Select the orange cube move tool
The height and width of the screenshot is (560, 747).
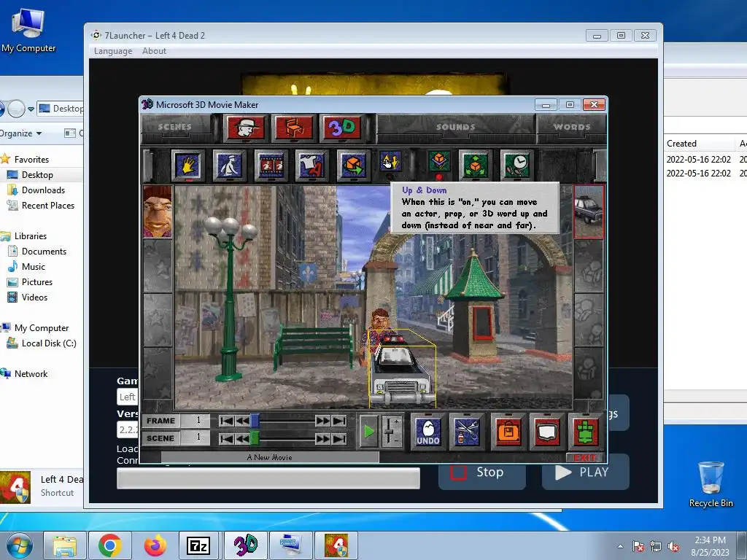(x=353, y=165)
